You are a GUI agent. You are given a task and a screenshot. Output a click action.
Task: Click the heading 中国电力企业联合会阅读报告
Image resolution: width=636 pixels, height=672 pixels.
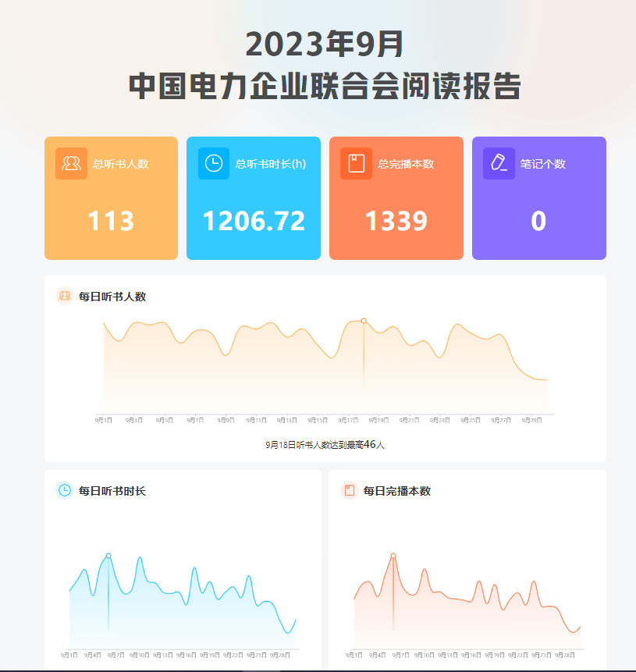point(325,86)
